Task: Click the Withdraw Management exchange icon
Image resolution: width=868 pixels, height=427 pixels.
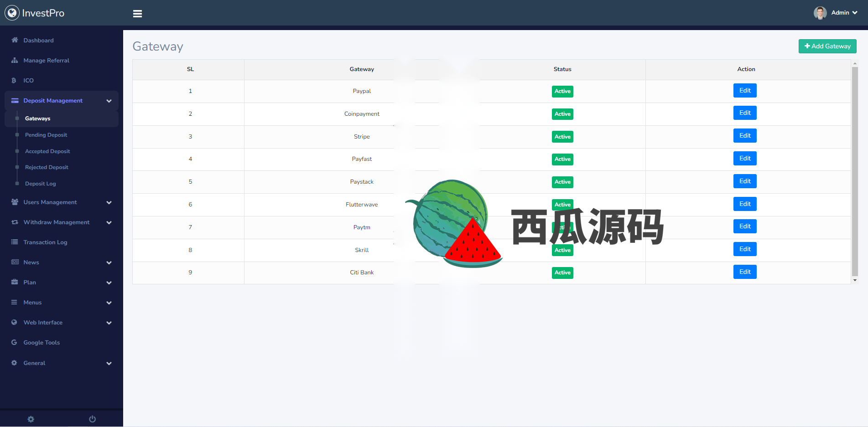Action: [15, 222]
